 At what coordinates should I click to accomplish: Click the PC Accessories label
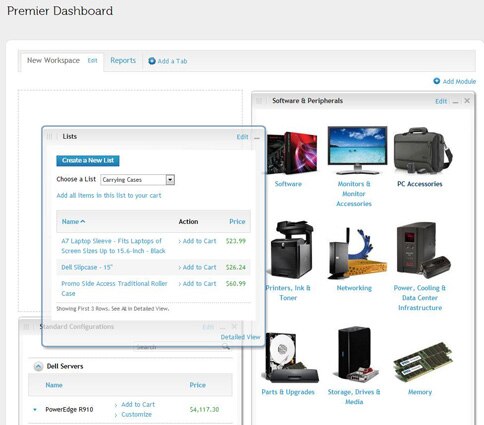[420, 184]
